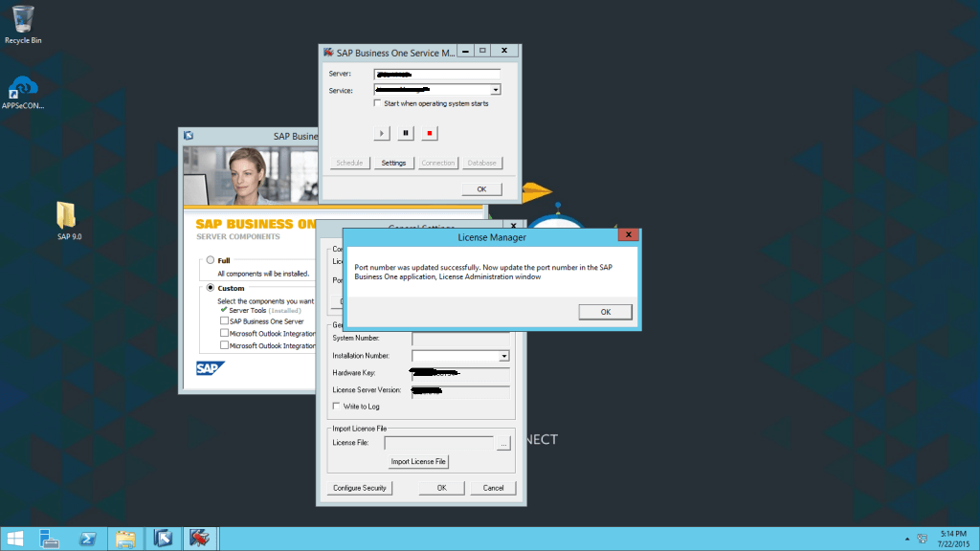Open the network icon in system tray
Viewport: 980px width, 551px height.
922,540
